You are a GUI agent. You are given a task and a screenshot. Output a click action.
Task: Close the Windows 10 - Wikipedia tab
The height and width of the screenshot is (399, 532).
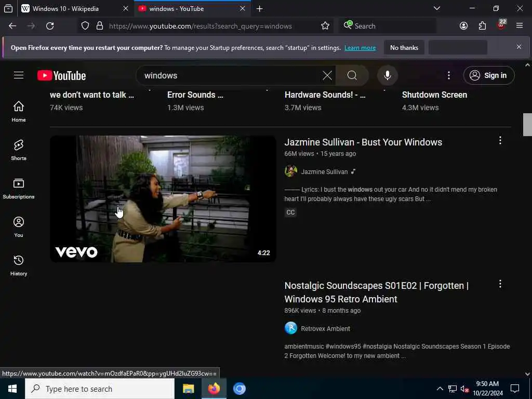point(126,8)
